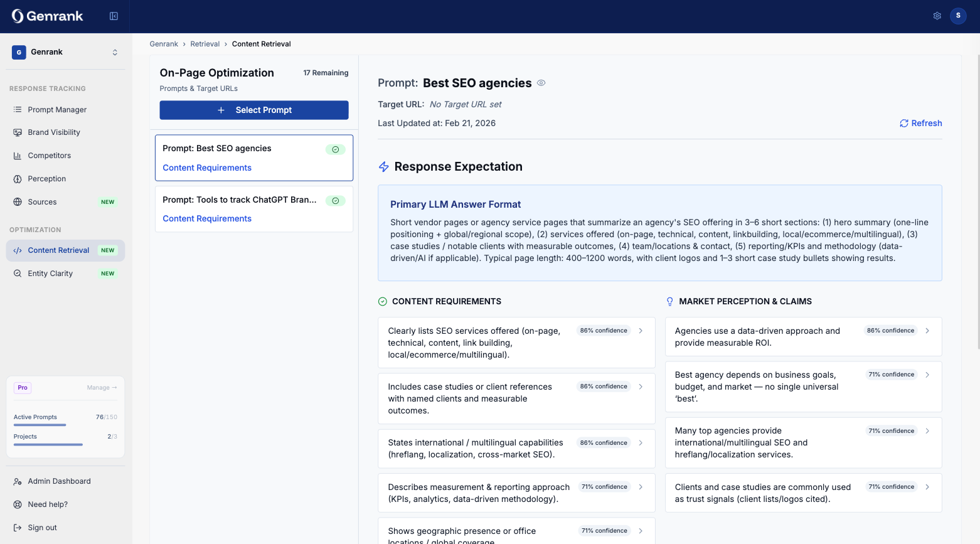The width and height of the screenshot is (980, 544).
Task: Toggle the eye icon beside Best SEO agencies
Action: tap(541, 83)
